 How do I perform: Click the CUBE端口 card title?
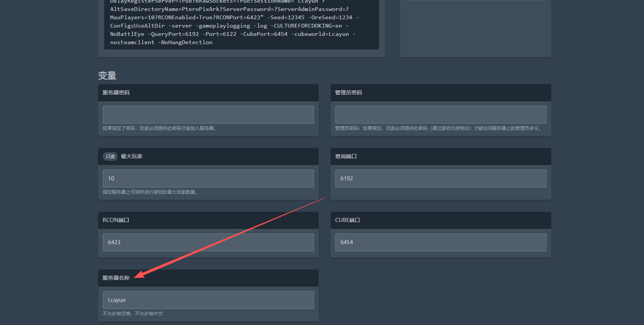pos(347,220)
